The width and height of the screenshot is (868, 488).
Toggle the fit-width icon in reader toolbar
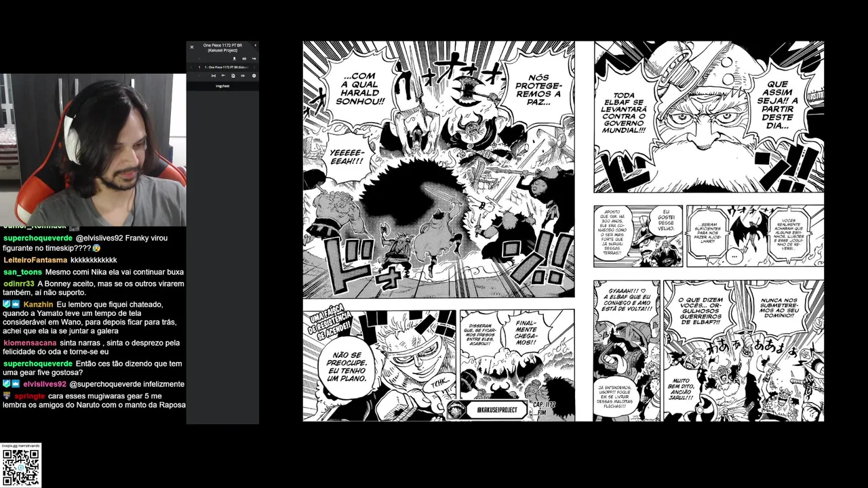(214, 76)
